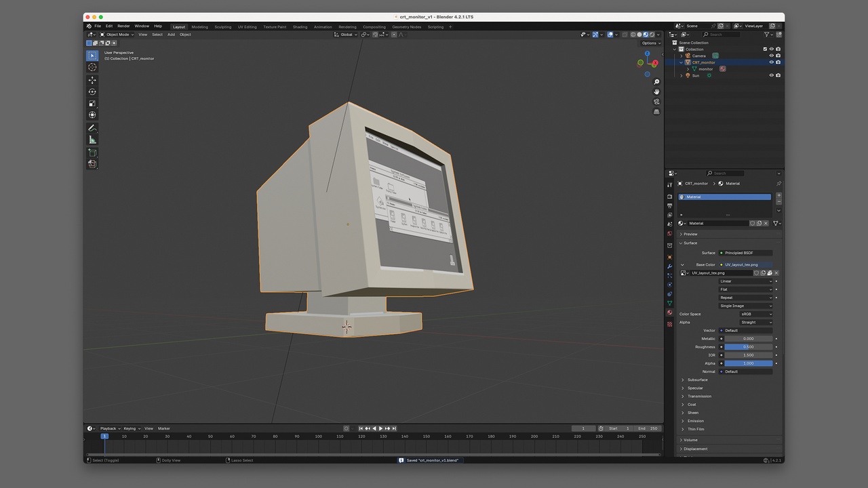Open the Repeat extension dropdown
Viewport: 868px width, 488px height.
click(745, 298)
